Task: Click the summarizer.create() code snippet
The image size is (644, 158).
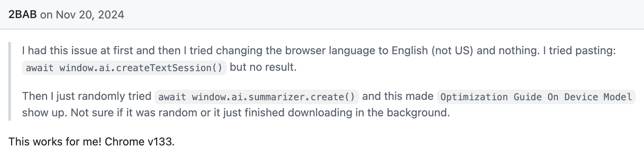Action: [x=257, y=97]
